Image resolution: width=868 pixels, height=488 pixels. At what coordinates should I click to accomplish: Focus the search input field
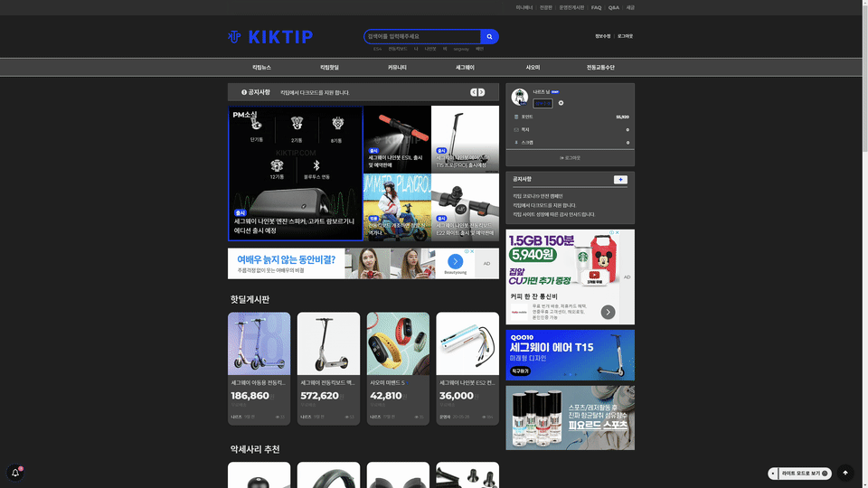[422, 36]
